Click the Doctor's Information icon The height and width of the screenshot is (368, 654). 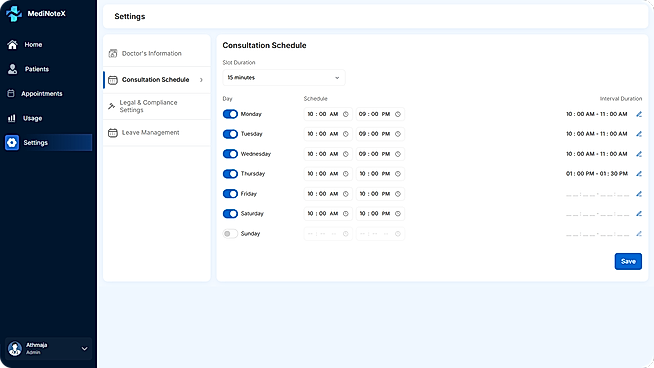(113, 53)
